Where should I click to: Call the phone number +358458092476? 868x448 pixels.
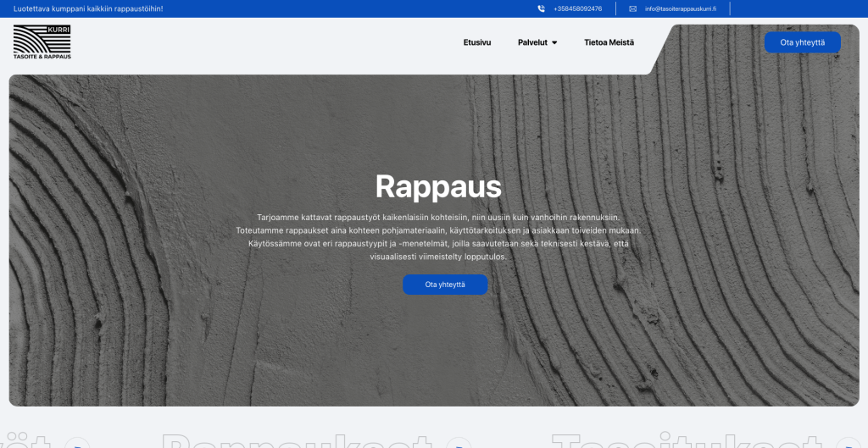pyautogui.click(x=577, y=8)
